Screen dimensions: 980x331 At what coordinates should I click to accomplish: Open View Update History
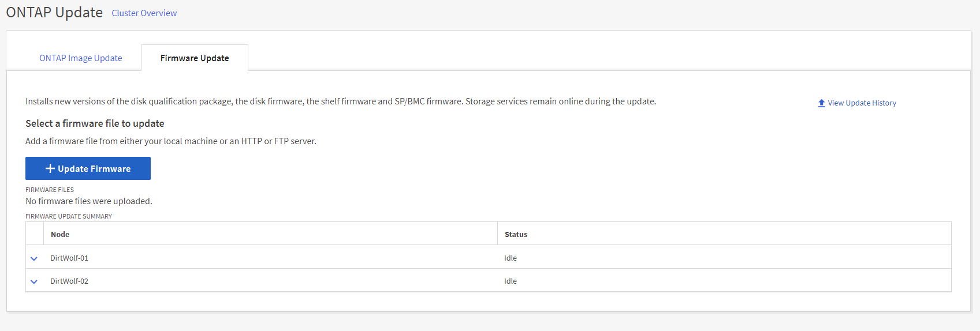tap(862, 103)
